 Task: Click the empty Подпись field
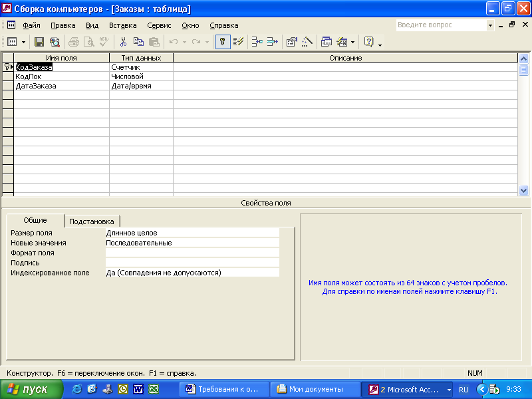tap(192, 263)
